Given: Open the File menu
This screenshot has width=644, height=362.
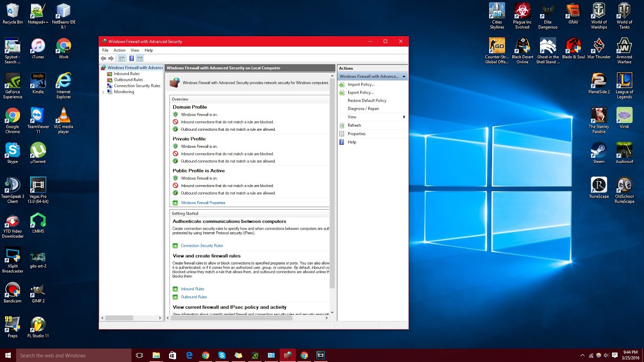Looking at the screenshot, I should pos(105,50).
